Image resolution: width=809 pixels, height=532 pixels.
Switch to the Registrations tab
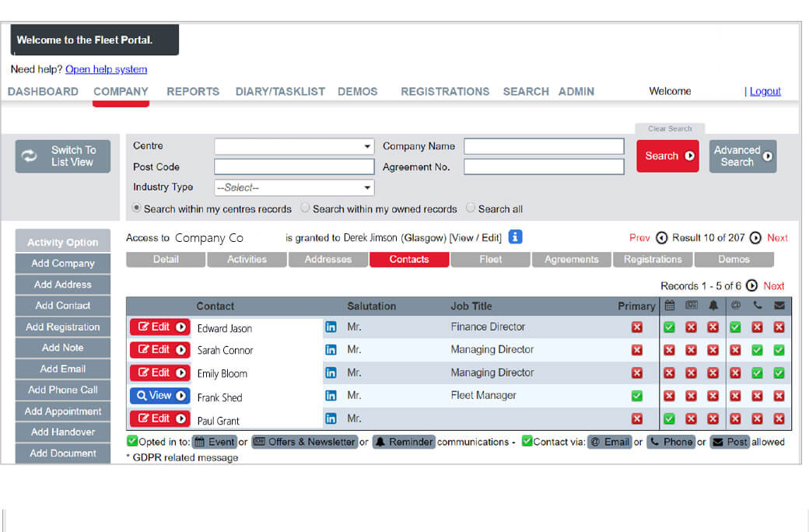(653, 260)
